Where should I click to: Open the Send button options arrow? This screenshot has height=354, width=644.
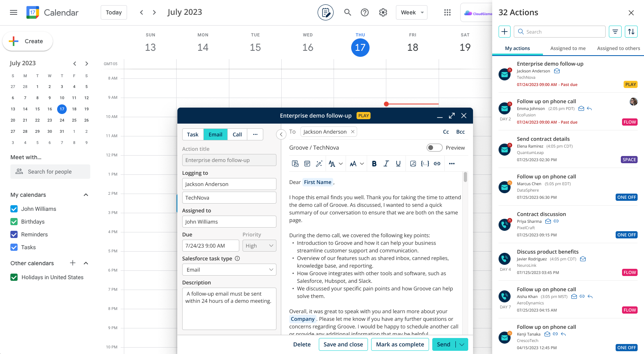[x=462, y=344]
